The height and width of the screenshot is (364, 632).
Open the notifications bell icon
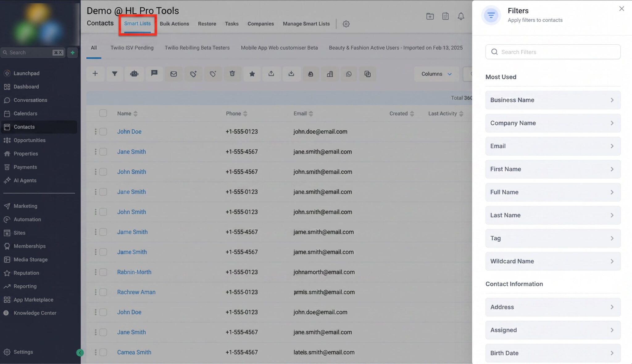(461, 16)
